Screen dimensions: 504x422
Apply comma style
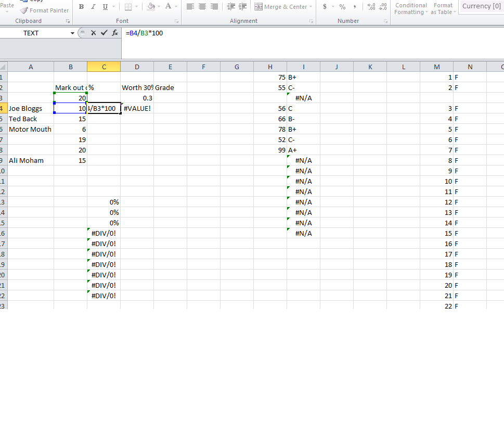pyautogui.click(x=354, y=6)
